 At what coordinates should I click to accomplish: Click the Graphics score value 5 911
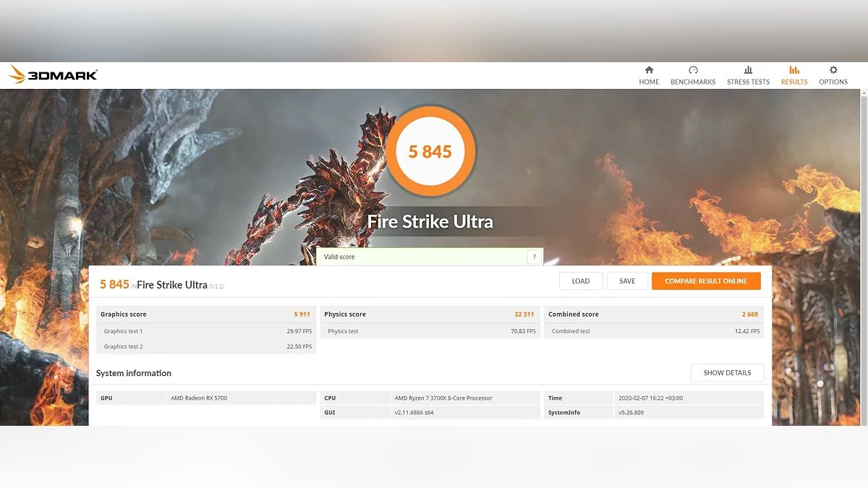coord(302,314)
